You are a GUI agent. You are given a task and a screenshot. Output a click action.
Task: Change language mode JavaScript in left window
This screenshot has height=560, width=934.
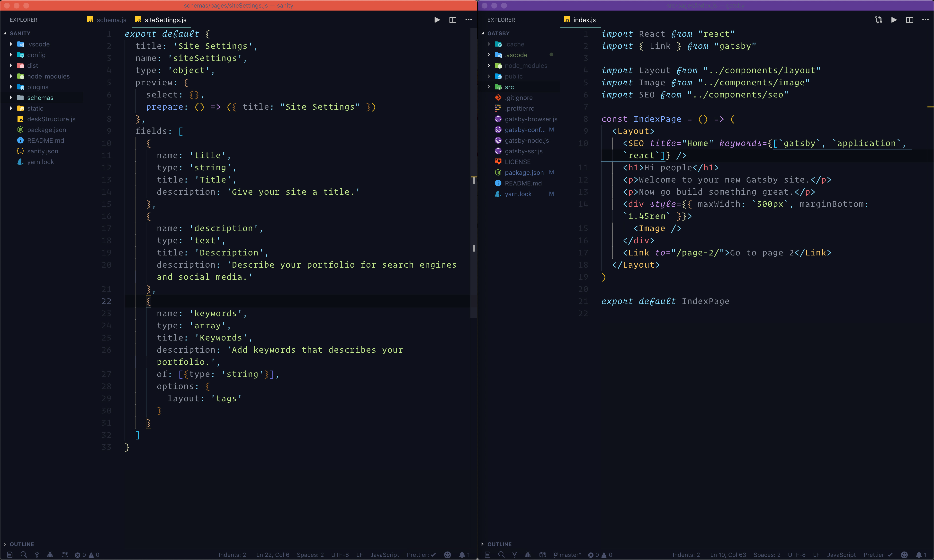384,554
